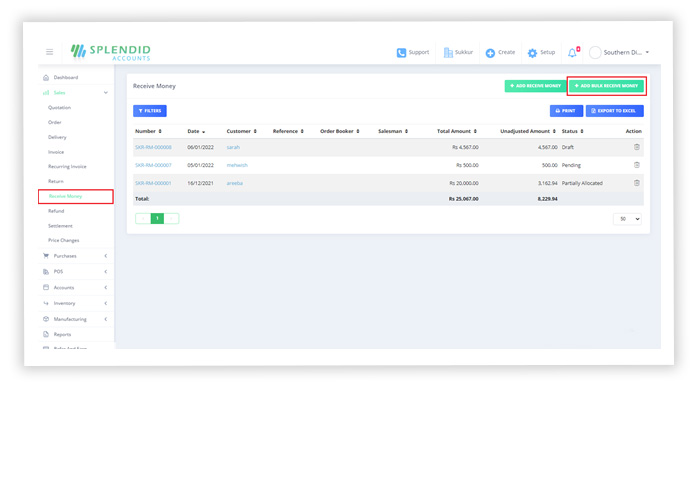The height and width of the screenshot is (492, 699).
Task: Click the Sukkur building icon
Action: 448,53
